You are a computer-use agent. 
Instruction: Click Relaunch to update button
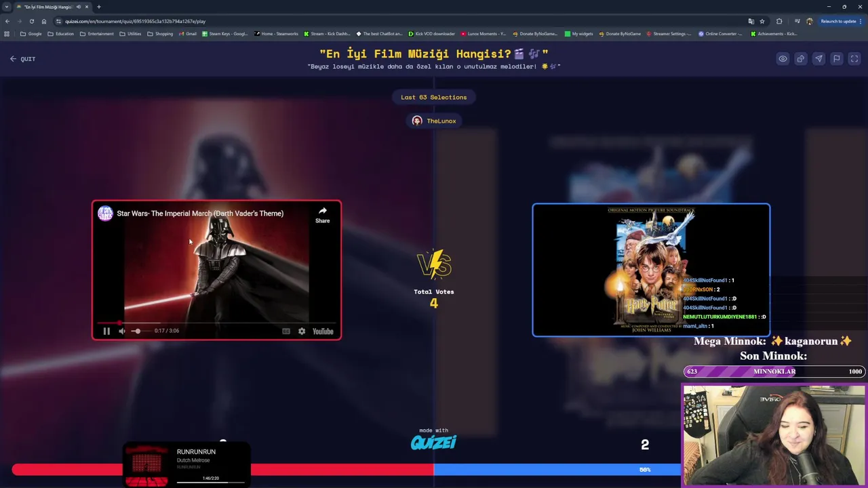point(840,21)
